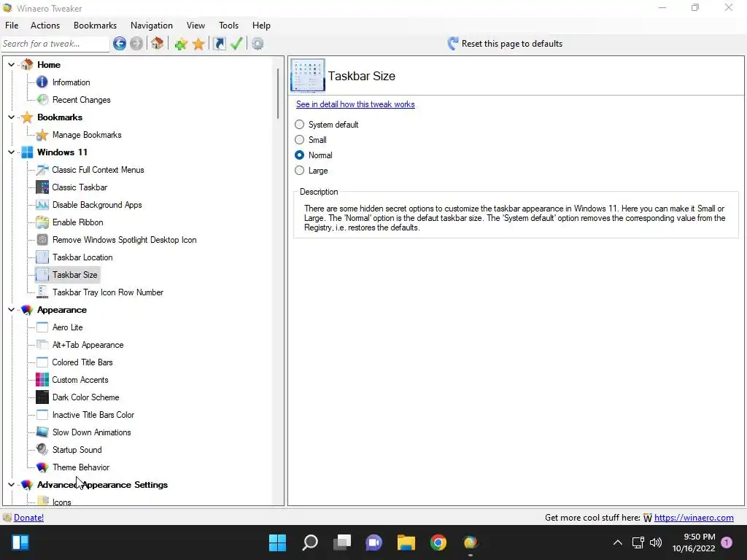Select the Large taskbar size option

pyautogui.click(x=299, y=171)
